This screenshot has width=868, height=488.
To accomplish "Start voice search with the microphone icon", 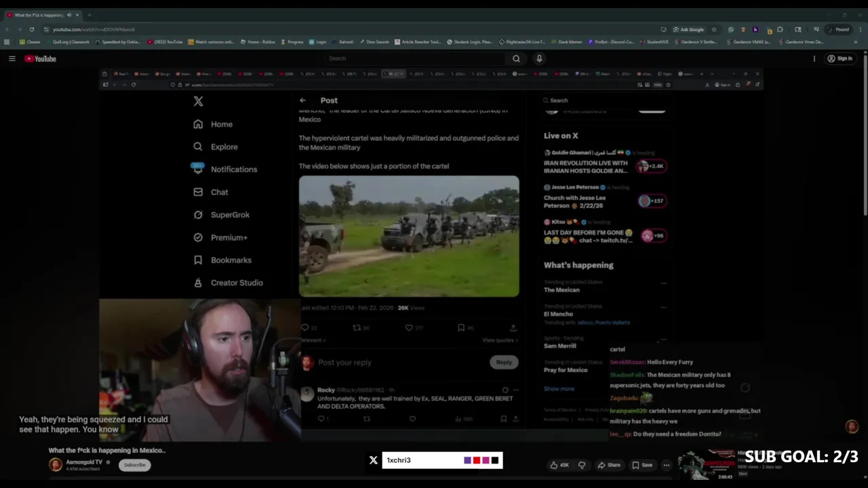I will click(539, 59).
